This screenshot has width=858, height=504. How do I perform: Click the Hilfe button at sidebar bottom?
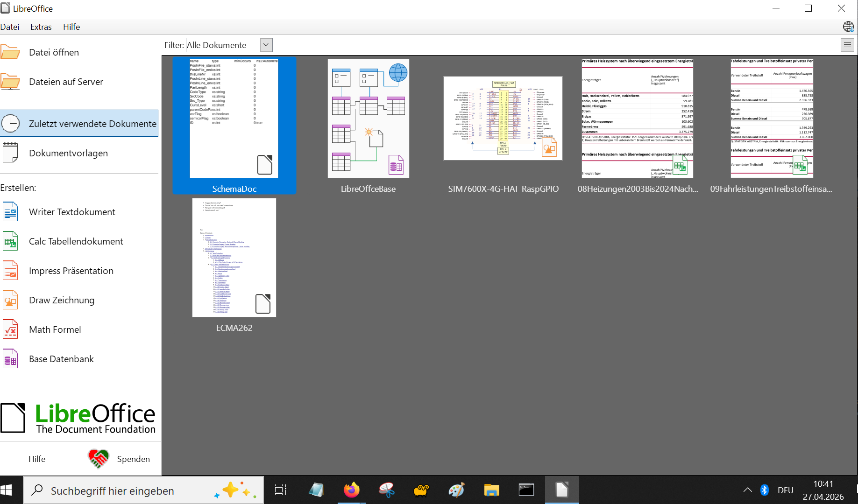pyautogui.click(x=37, y=459)
